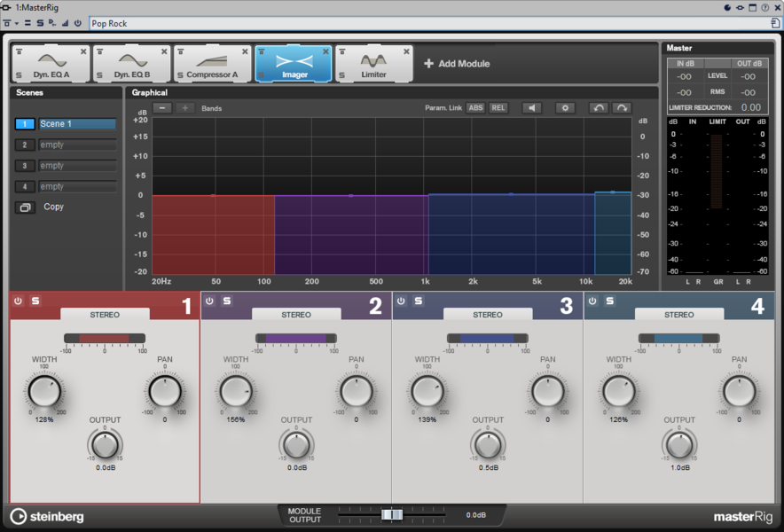The width and height of the screenshot is (784, 532).
Task: Solo band 2
Action: (x=227, y=301)
